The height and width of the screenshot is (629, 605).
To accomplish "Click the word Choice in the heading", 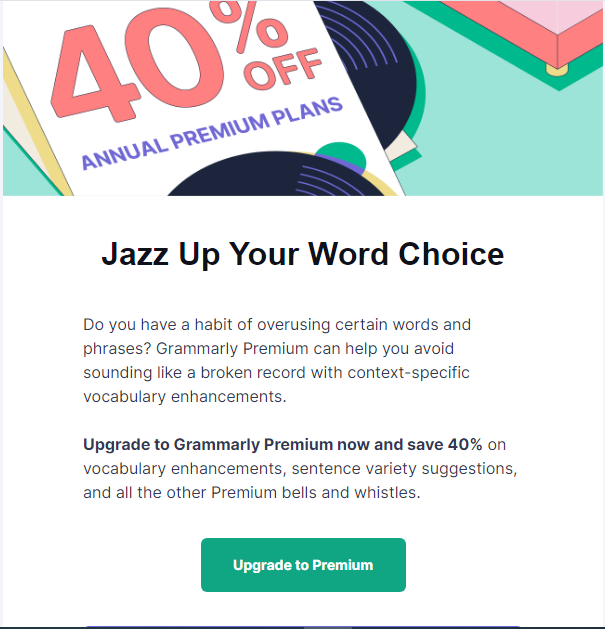I will click(x=451, y=254).
